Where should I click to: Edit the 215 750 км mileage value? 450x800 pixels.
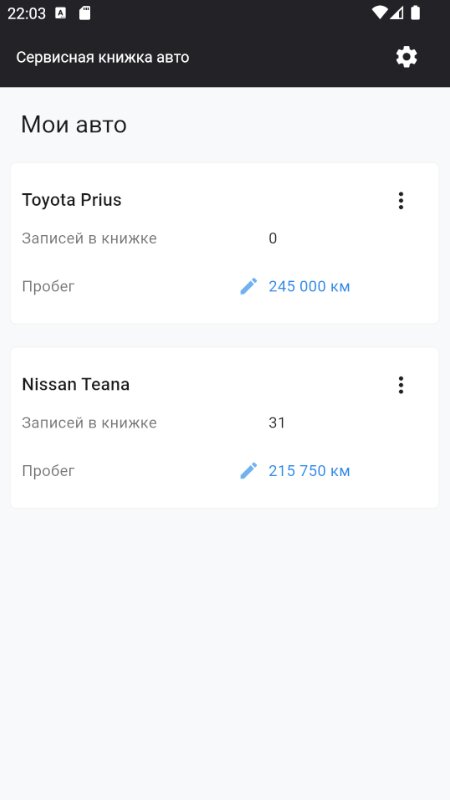[309, 470]
